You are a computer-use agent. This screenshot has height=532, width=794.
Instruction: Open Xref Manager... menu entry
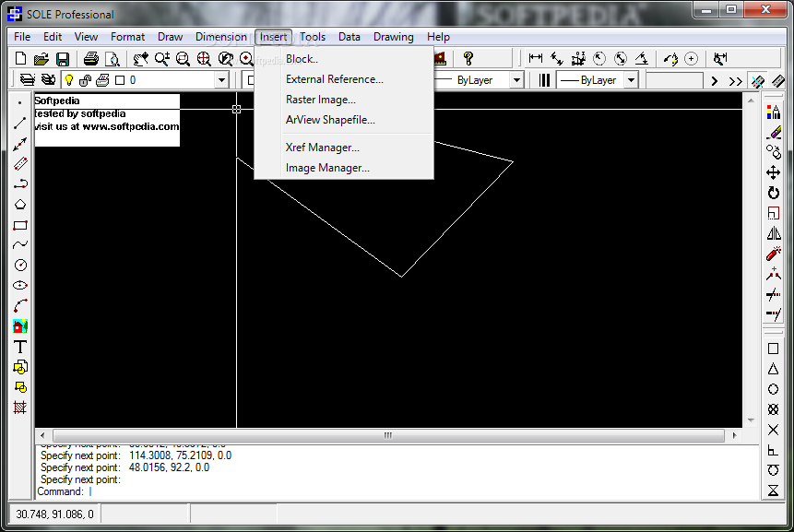344,148
